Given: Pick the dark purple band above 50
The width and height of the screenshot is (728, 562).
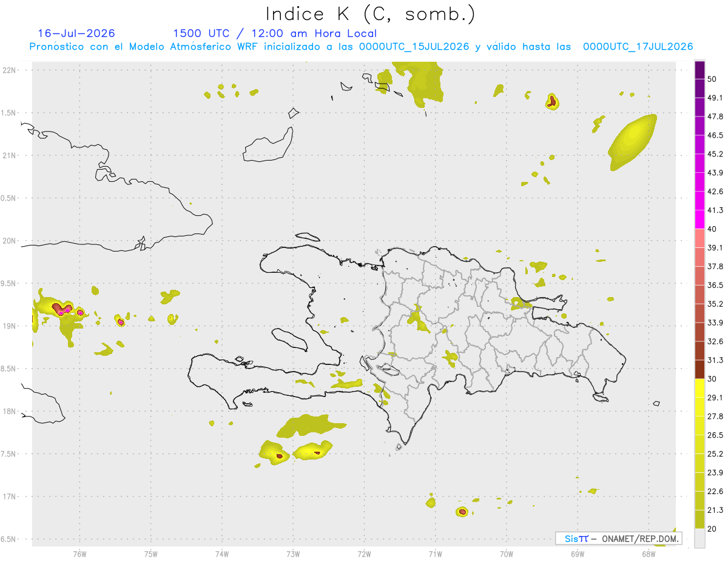Looking at the screenshot, I should (x=699, y=70).
